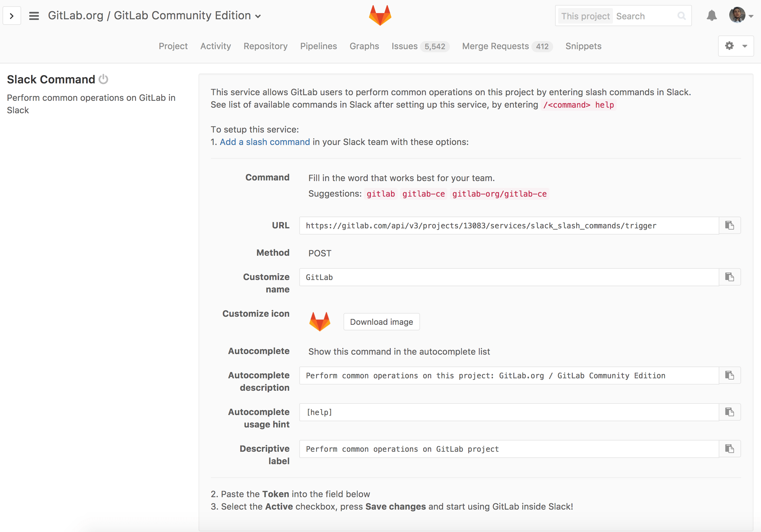Open the notifications bell
This screenshot has width=761, height=532.
point(712,15)
